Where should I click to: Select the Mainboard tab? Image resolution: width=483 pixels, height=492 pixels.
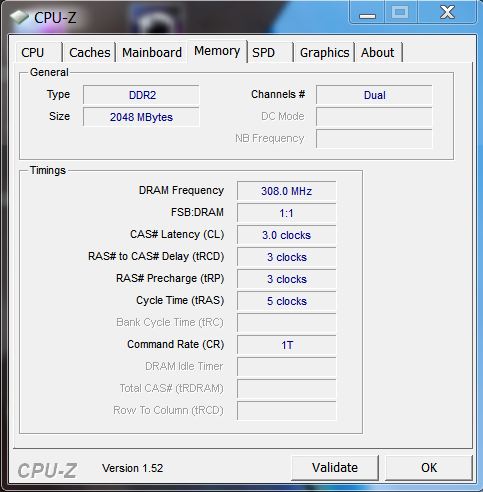point(152,52)
